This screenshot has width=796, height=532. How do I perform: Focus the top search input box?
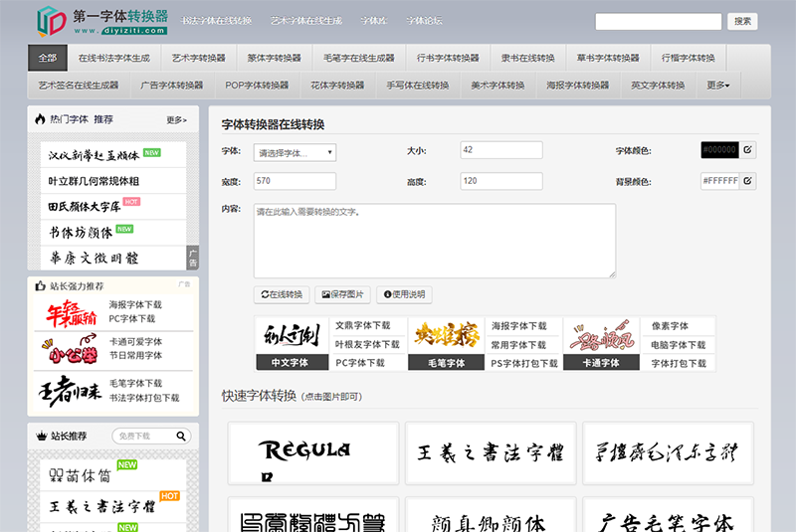659,21
